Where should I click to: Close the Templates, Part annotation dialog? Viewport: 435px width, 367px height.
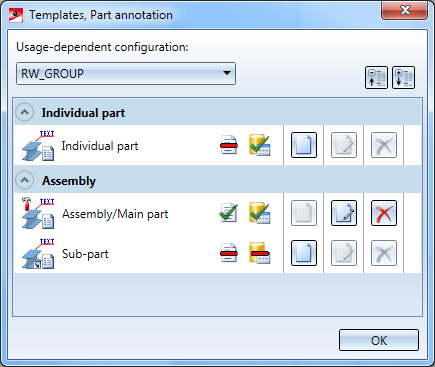pos(404,10)
